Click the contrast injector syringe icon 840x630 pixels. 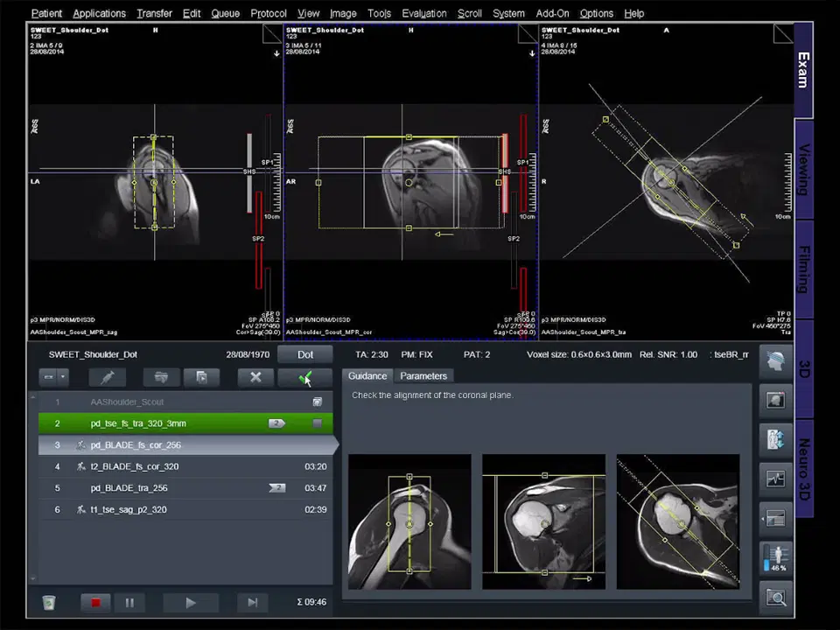pos(107,377)
